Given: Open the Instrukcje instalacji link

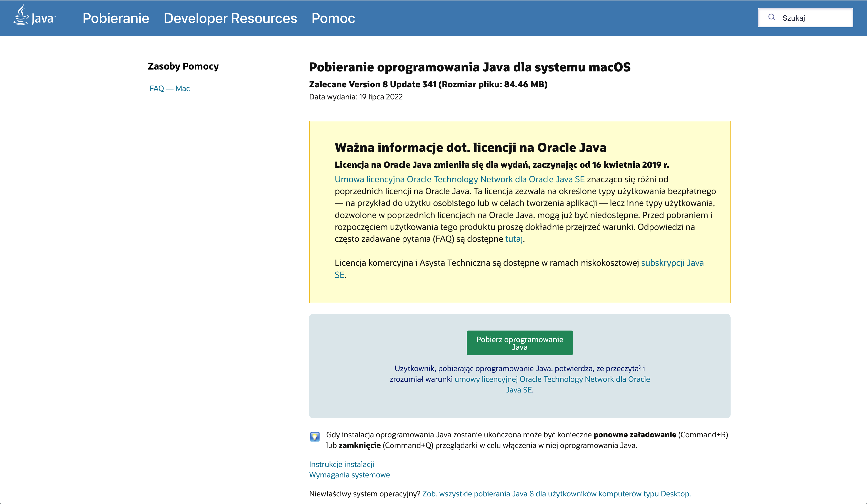Looking at the screenshot, I should (x=341, y=464).
